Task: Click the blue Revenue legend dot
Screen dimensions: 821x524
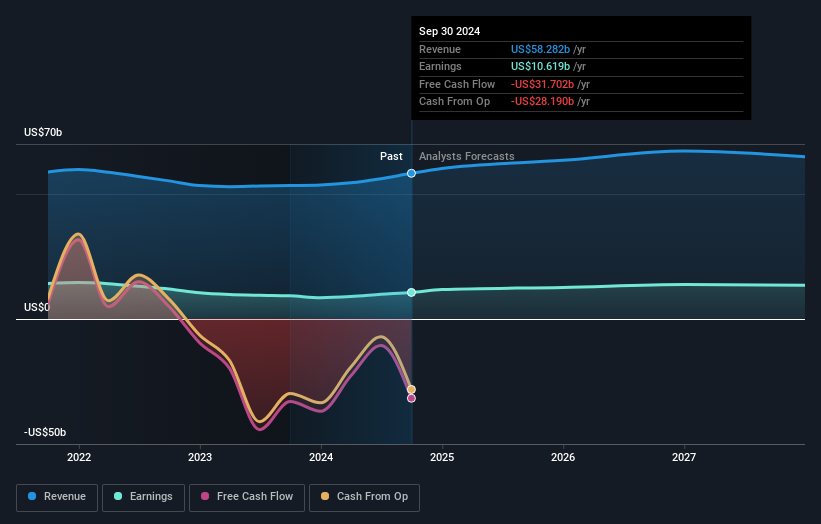Action: (32, 496)
